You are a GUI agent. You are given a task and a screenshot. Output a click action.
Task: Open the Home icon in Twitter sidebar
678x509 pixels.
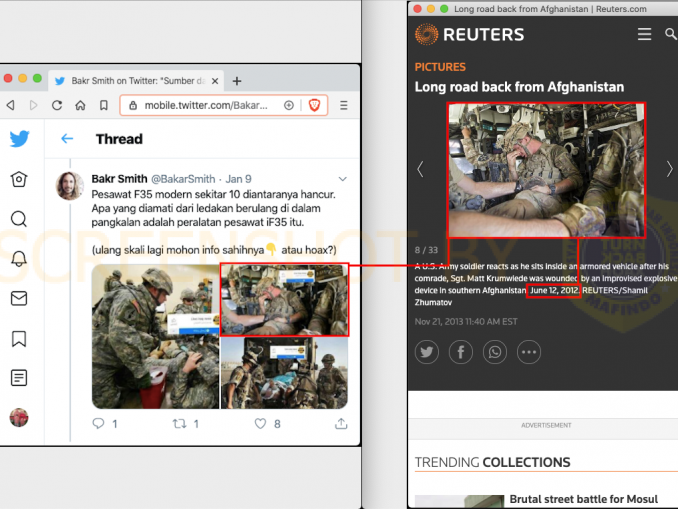[x=19, y=179]
